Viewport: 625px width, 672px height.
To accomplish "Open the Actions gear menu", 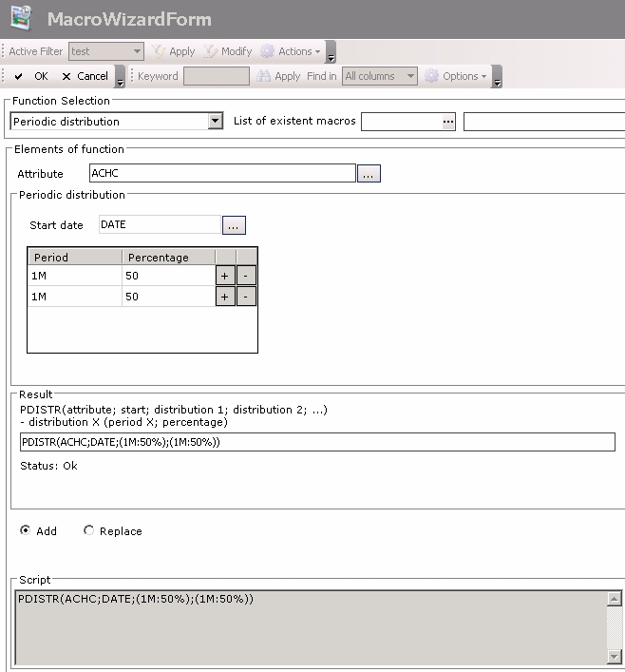I will coord(292,51).
